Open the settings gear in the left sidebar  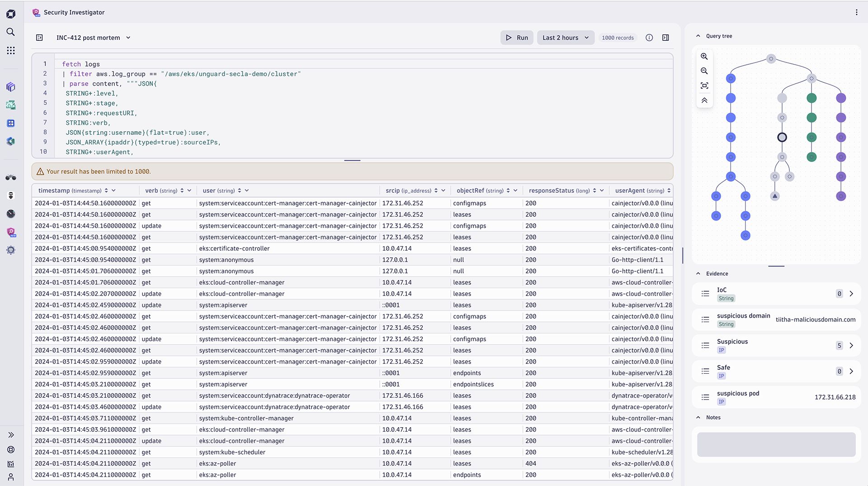(11, 250)
